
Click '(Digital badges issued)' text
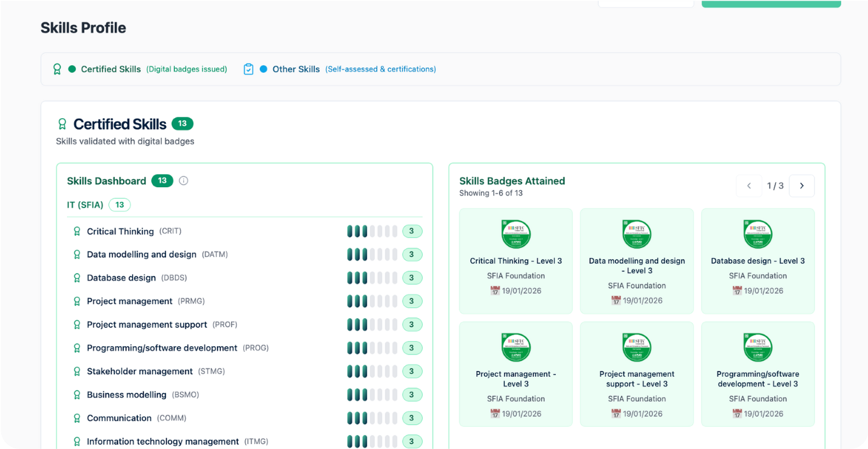tap(186, 69)
